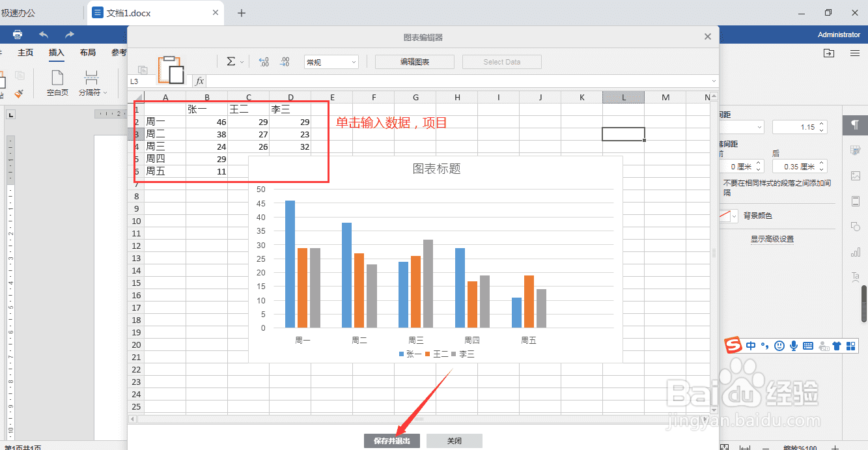Image resolution: width=868 pixels, height=450 pixels.
Task: Click the 张一 legend entry in chart
Action: tap(410, 354)
